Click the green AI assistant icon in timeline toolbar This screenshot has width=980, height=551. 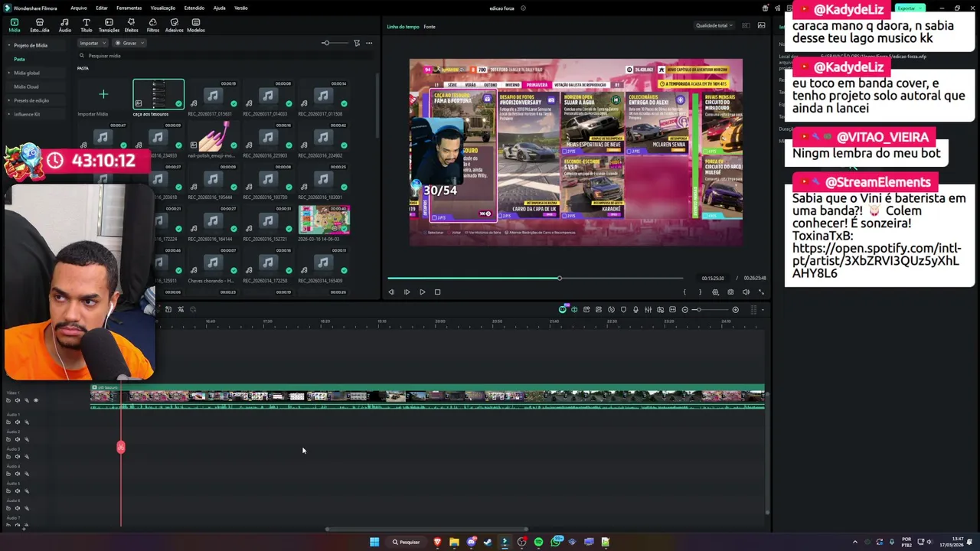pyautogui.click(x=563, y=309)
